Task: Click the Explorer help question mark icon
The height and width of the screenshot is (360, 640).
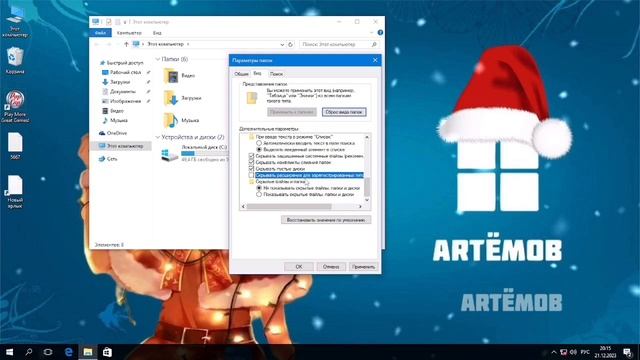Action: tap(380, 33)
